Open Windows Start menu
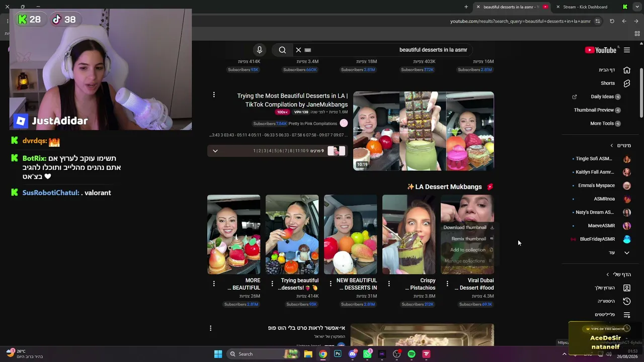The height and width of the screenshot is (362, 644). (x=218, y=354)
